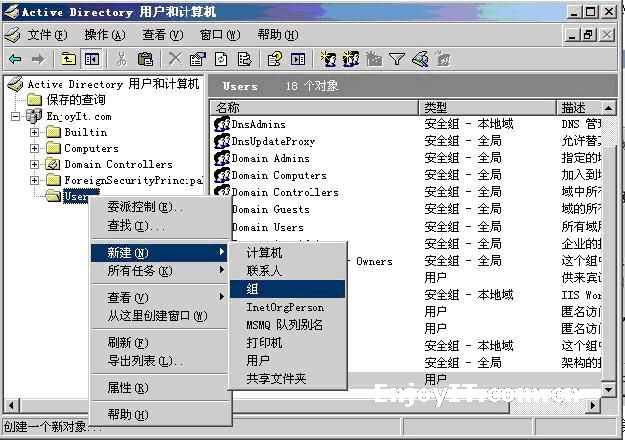Image resolution: width=625 pixels, height=440 pixels.
Task: Choose 组 from the new object submenu
Action: tap(287, 289)
